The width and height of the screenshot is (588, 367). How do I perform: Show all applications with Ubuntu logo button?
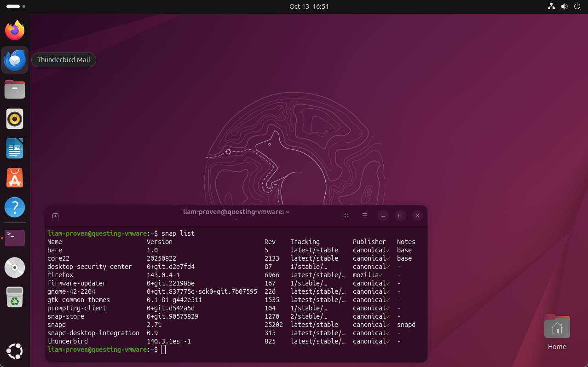click(x=15, y=351)
